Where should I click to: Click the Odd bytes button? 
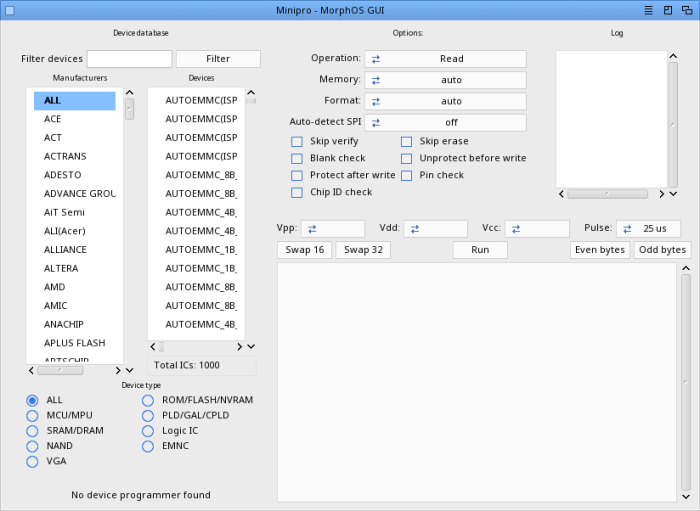(662, 250)
